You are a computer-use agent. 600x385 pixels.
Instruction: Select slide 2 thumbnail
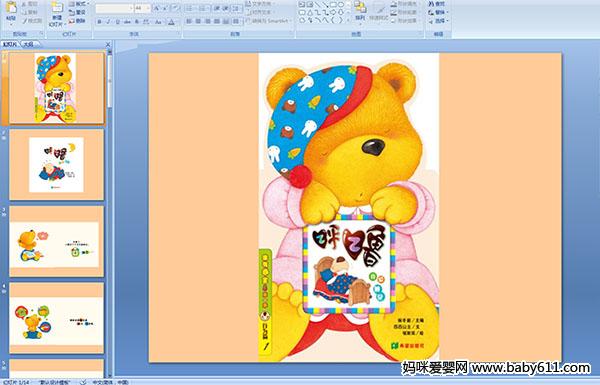pos(57,165)
